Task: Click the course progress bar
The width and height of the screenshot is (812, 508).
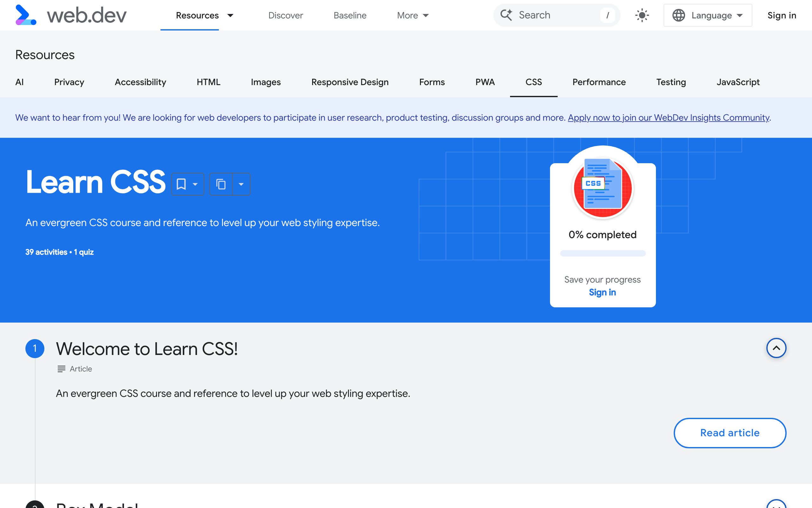Action: pos(603,253)
